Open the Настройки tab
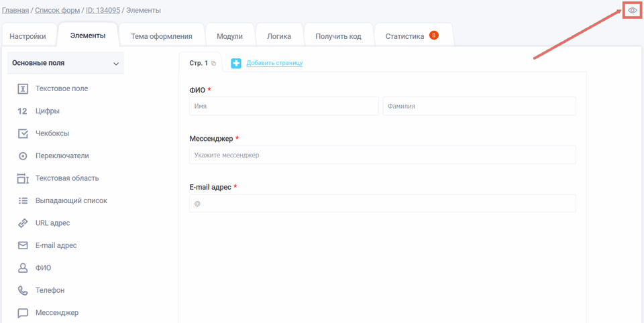The width and height of the screenshot is (644, 323). [28, 36]
